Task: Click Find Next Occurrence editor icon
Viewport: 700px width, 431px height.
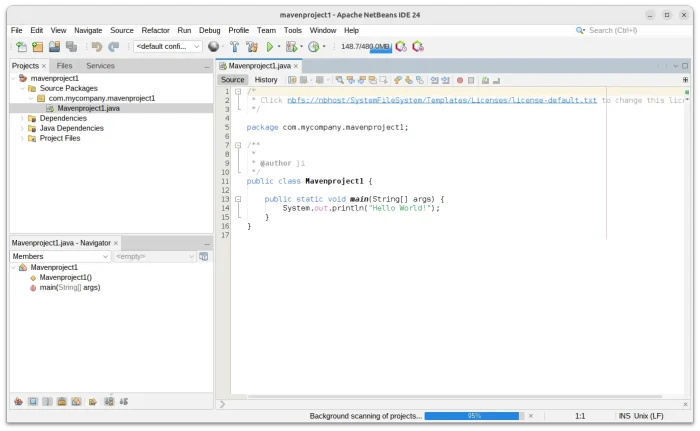Action: tap(362, 80)
